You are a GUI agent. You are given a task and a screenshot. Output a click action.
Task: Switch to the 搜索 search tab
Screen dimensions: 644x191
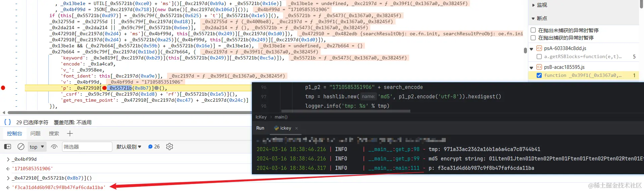pos(54,133)
